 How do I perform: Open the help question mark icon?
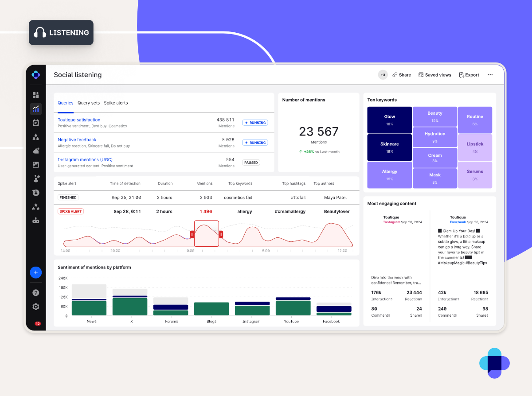36,293
